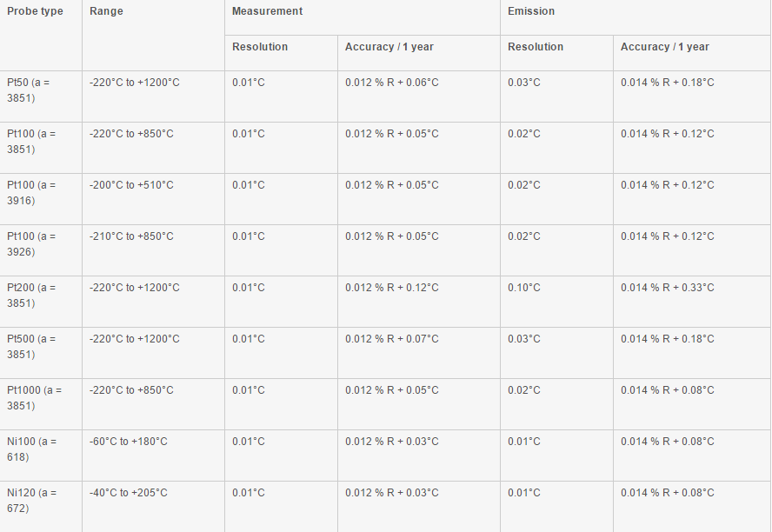
Task: Select the 0.012 % R + 0.07°C accuracy cell
Action: 391,339
